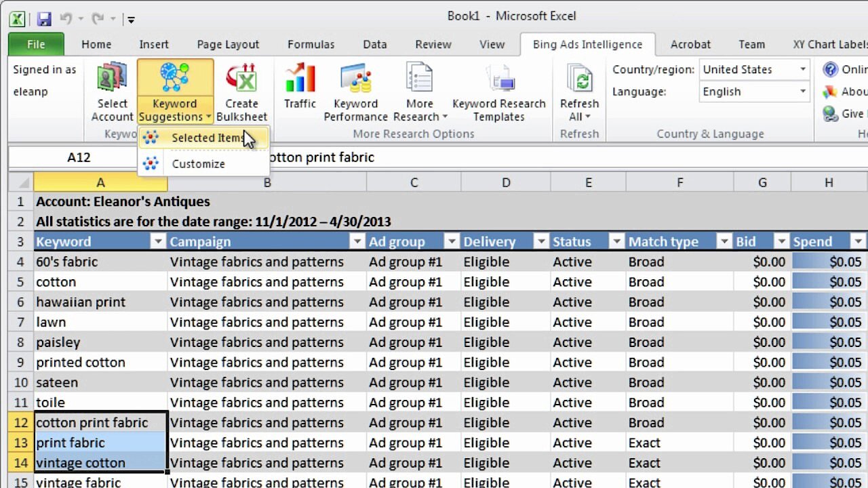Click cell containing 'printed cotton'
The image size is (868, 488).
(x=100, y=362)
